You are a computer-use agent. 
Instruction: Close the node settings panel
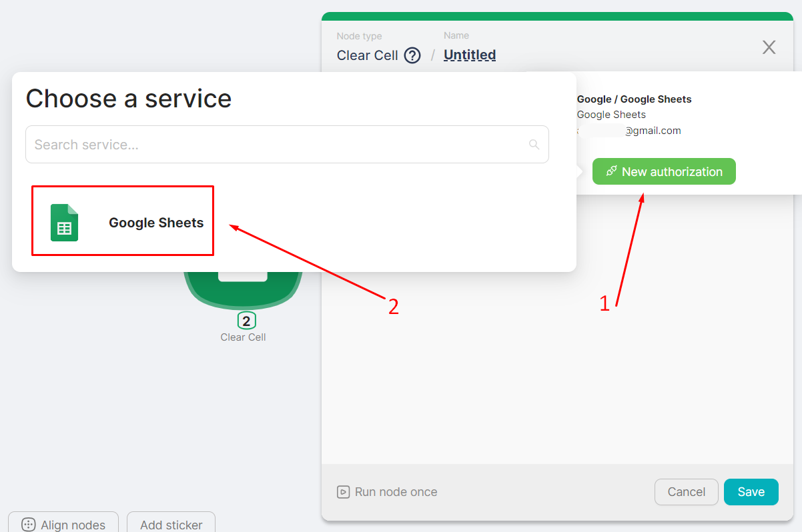[769, 47]
